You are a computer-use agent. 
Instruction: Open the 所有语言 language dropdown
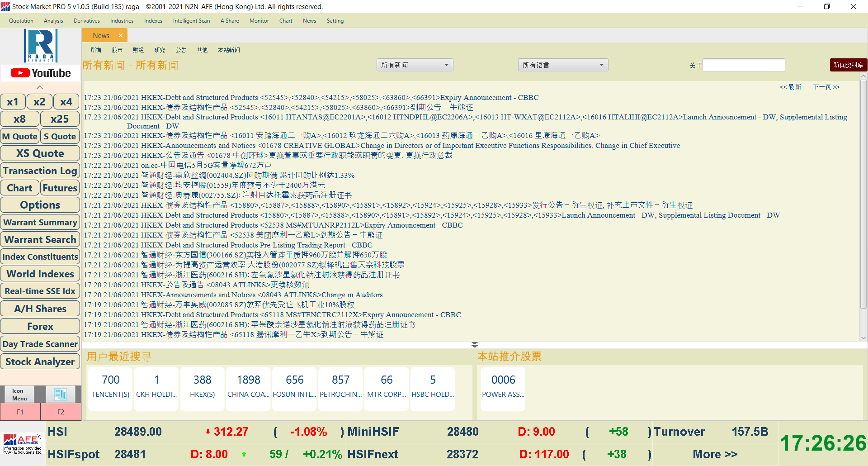[562, 65]
